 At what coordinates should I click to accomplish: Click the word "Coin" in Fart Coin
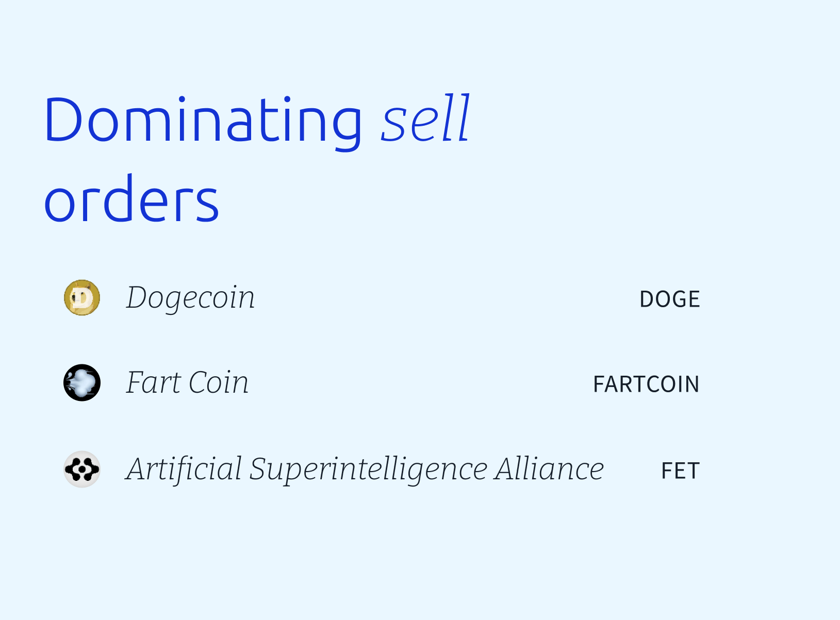[219, 383]
